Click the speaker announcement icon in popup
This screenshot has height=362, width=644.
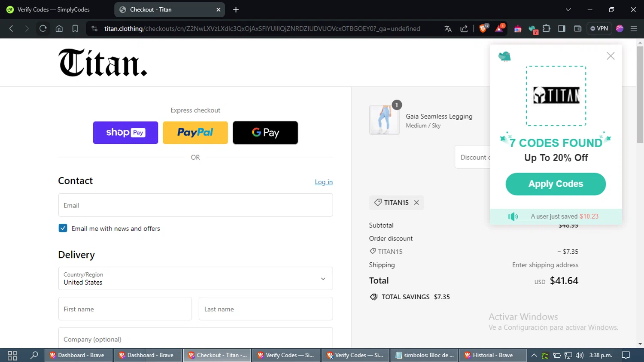(x=513, y=216)
